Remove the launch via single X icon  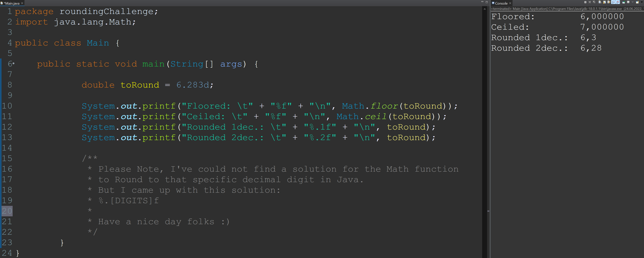pos(590,2)
